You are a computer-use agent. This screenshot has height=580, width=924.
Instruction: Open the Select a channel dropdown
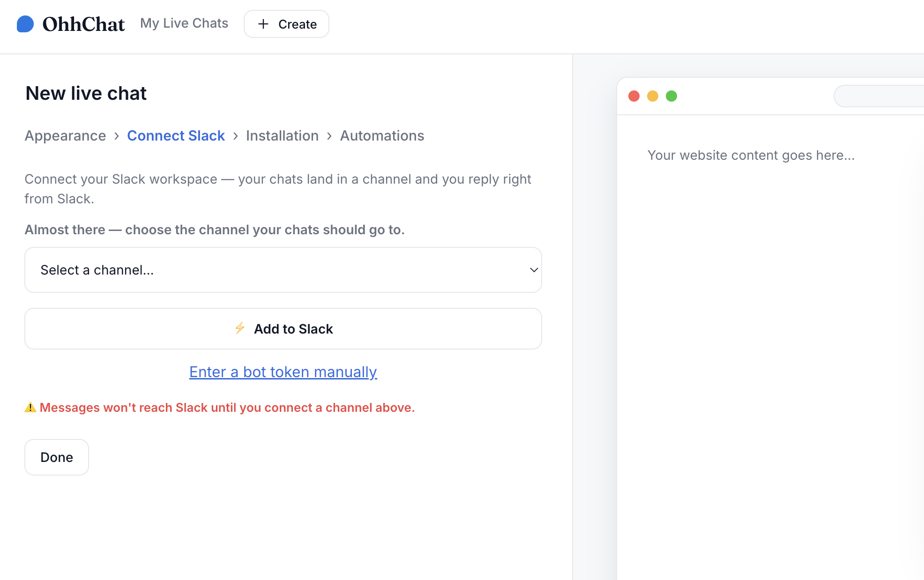coord(283,270)
